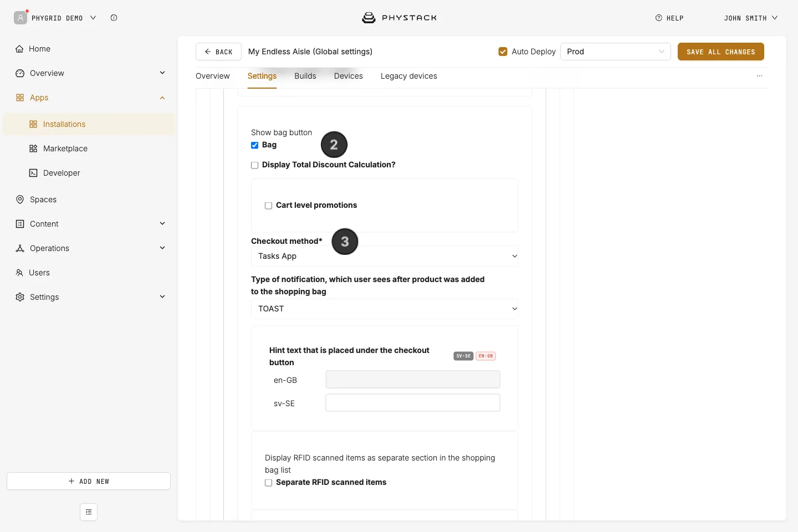Click the Installations icon
798x532 pixels.
33,124
